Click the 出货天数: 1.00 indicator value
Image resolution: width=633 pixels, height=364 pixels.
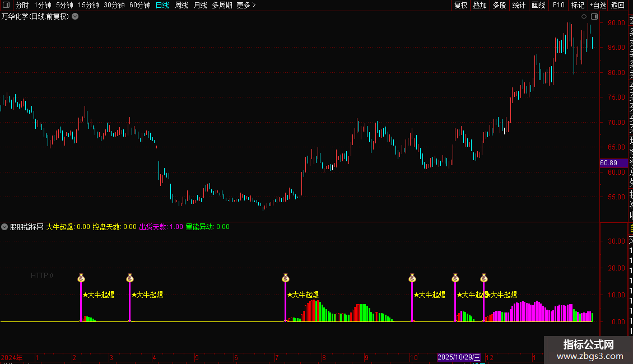tap(161, 227)
